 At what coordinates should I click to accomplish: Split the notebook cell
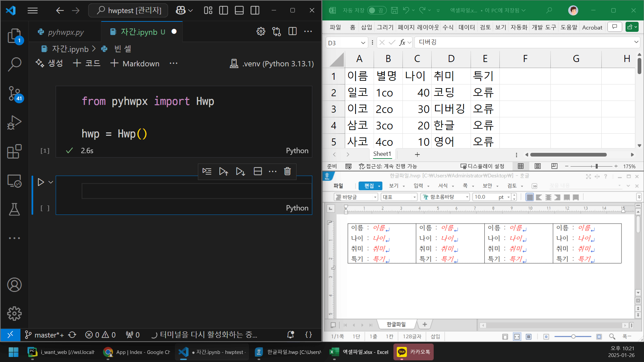click(x=258, y=171)
